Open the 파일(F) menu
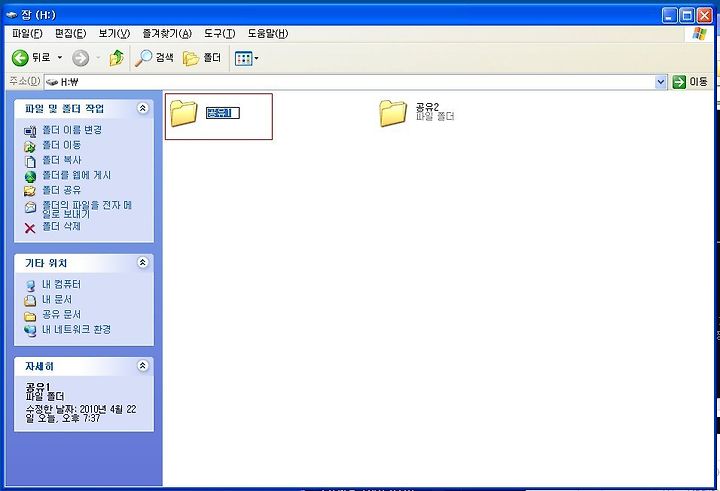The image size is (720, 491). tap(27, 34)
